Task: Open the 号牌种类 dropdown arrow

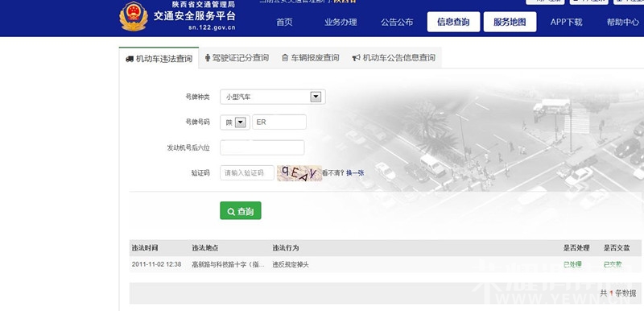Action: coord(316,97)
